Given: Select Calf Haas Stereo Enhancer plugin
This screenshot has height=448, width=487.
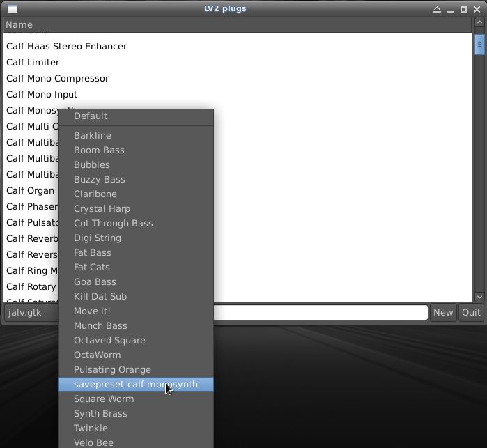Looking at the screenshot, I should pos(238,46).
